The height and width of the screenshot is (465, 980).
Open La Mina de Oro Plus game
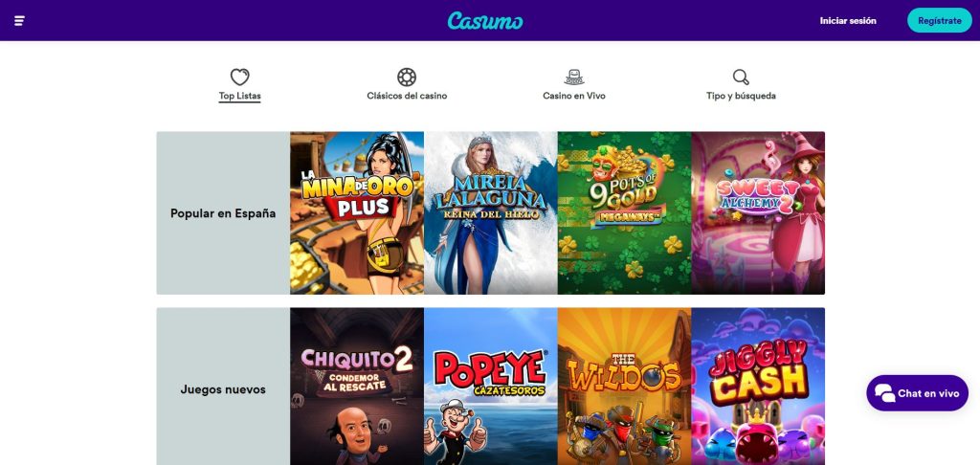click(357, 213)
